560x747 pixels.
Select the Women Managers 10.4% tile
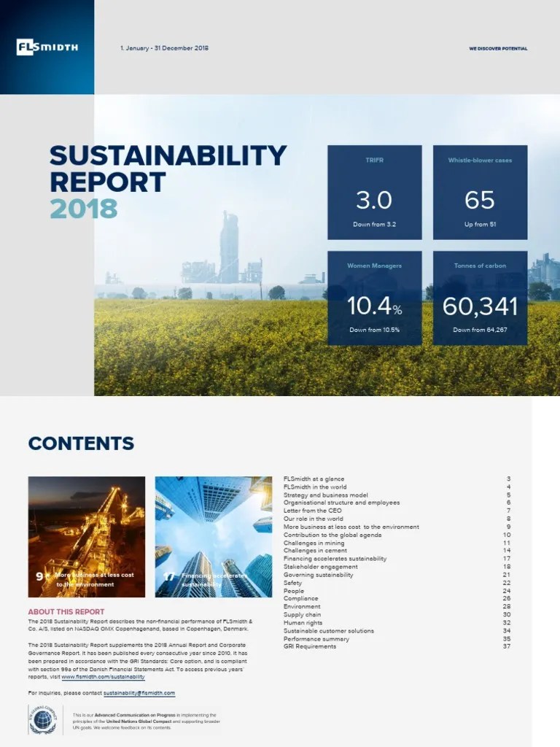[375, 298]
